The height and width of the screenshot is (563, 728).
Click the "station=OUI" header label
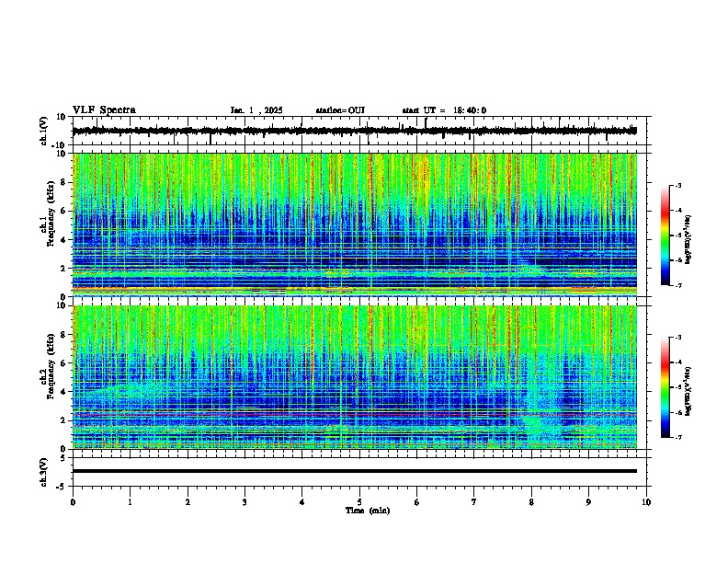pyautogui.click(x=340, y=110)
